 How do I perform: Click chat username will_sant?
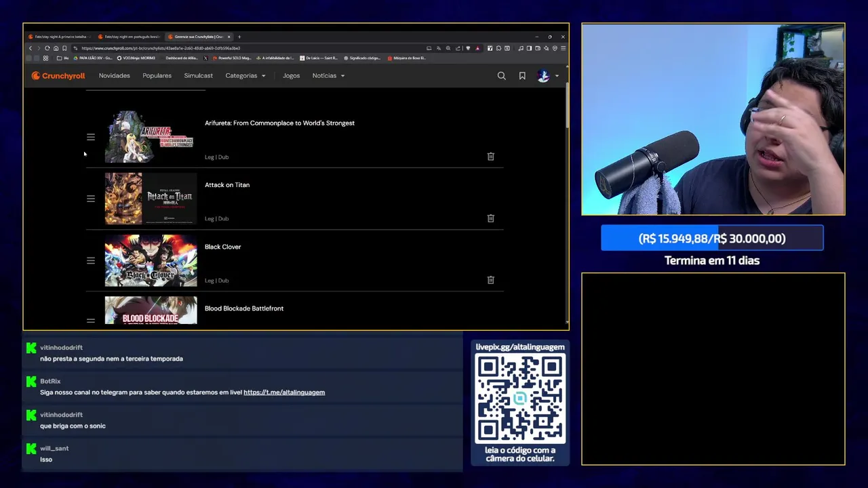click(x=54, y=448)
